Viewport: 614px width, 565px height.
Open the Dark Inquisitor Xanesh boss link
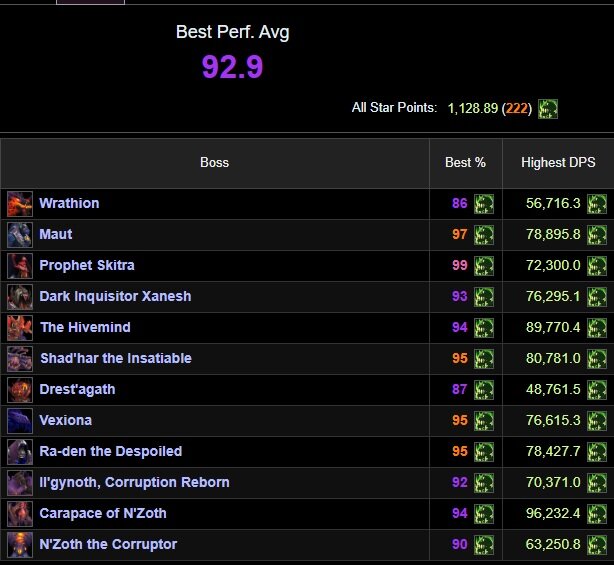[x=115, y=296]
